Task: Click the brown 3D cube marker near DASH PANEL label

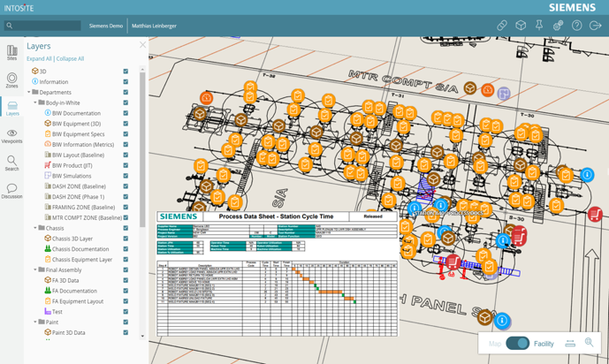Action: coord(484,317)
